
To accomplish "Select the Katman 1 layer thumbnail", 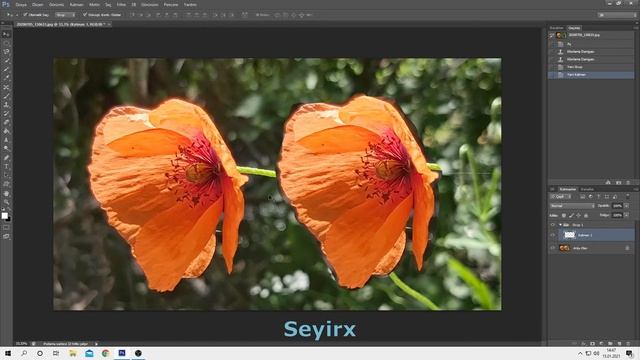I will 570,235.
